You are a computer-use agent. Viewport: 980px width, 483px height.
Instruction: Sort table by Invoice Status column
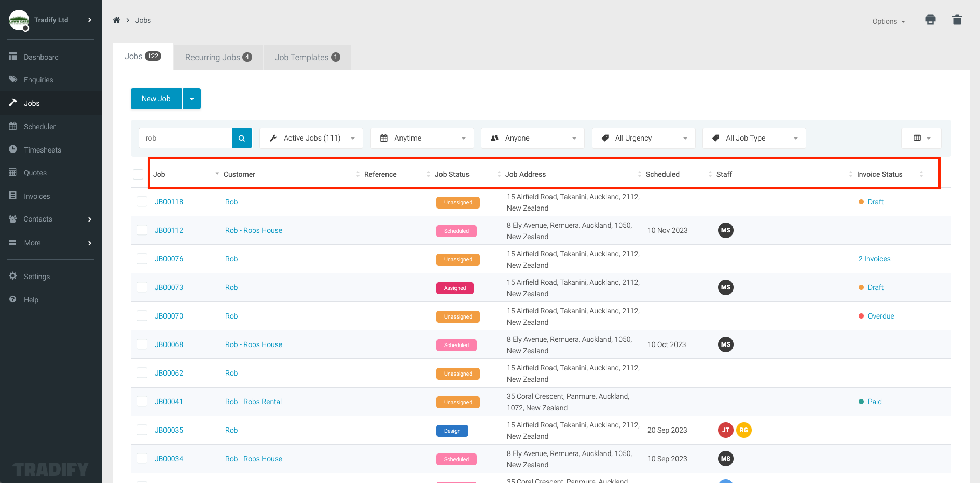879,174
